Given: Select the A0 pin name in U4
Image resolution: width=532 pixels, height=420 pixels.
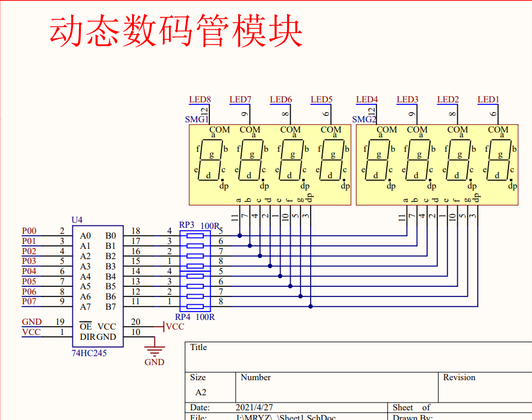Looking at the screenshot, I should 86,236.
